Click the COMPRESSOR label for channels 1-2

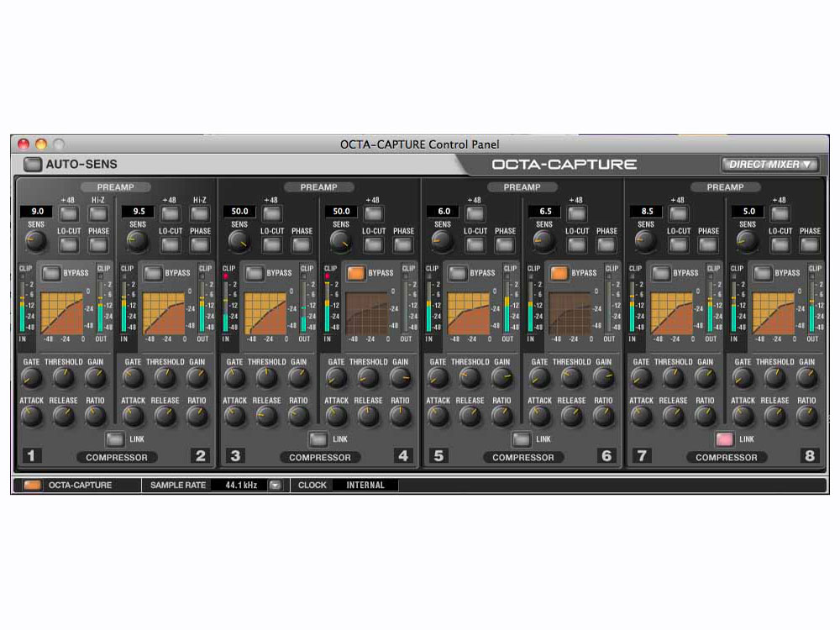coord(117,458)
